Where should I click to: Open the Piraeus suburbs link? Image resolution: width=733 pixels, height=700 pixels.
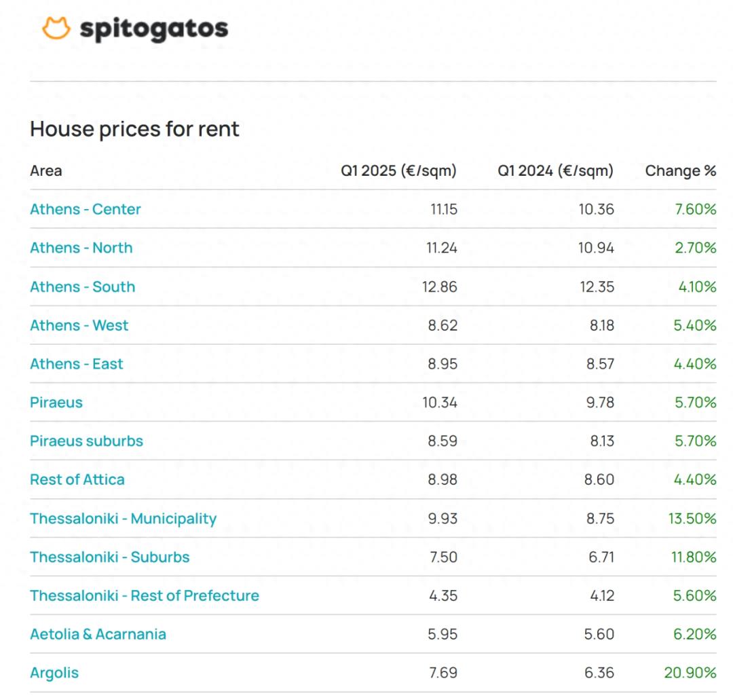click(x=86, y=441)
